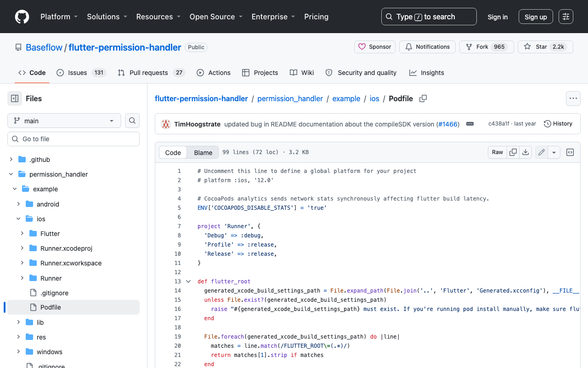Collapse the permission_handler folder
The width and height of the screenshot is (588, 368).
pyautogui.click(x=11, y=174)
